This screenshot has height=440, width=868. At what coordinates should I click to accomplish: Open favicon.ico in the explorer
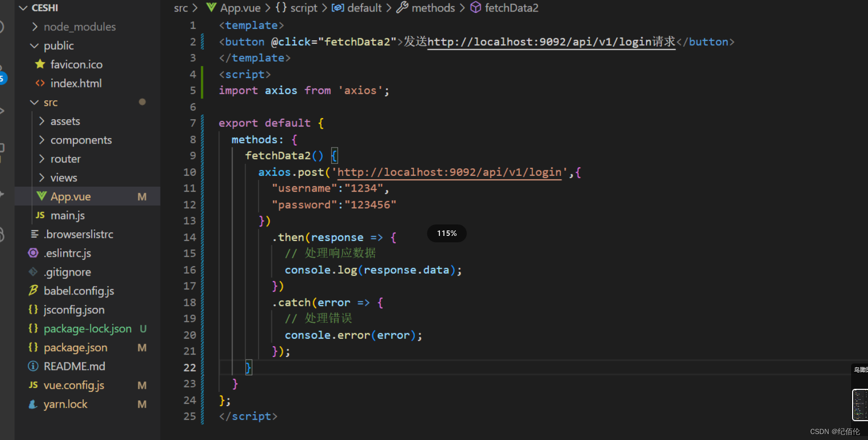[x=77, y=65]
